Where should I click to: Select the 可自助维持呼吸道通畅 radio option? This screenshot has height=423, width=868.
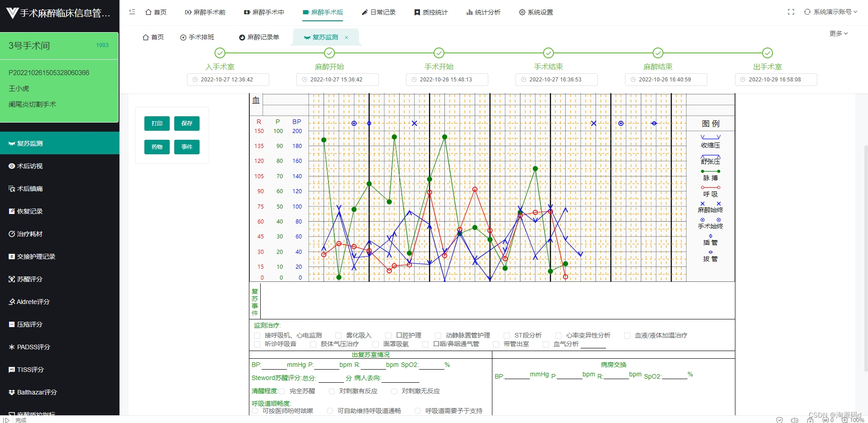(x=330, y=411)
